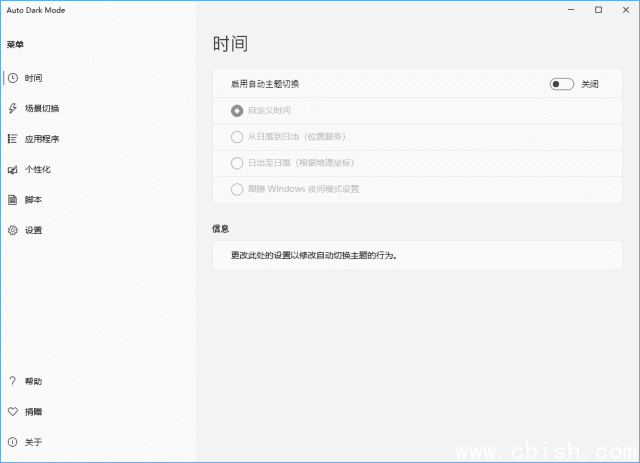Pick 跟随 Windows 夜间模式设置 radio option
The image size is (640, 463).
click(237, 189)
